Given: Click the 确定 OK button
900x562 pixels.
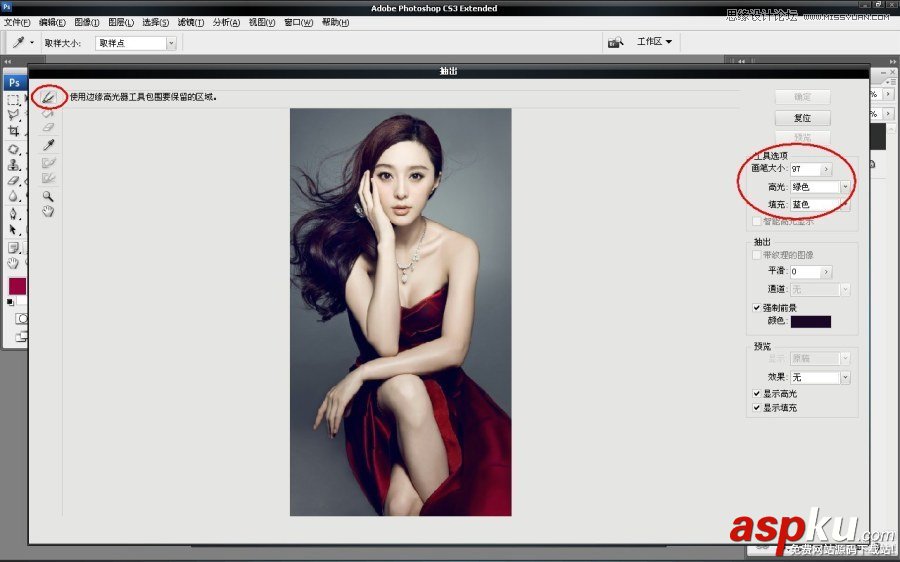Looking at the screenshot, I should click(802, 97).
